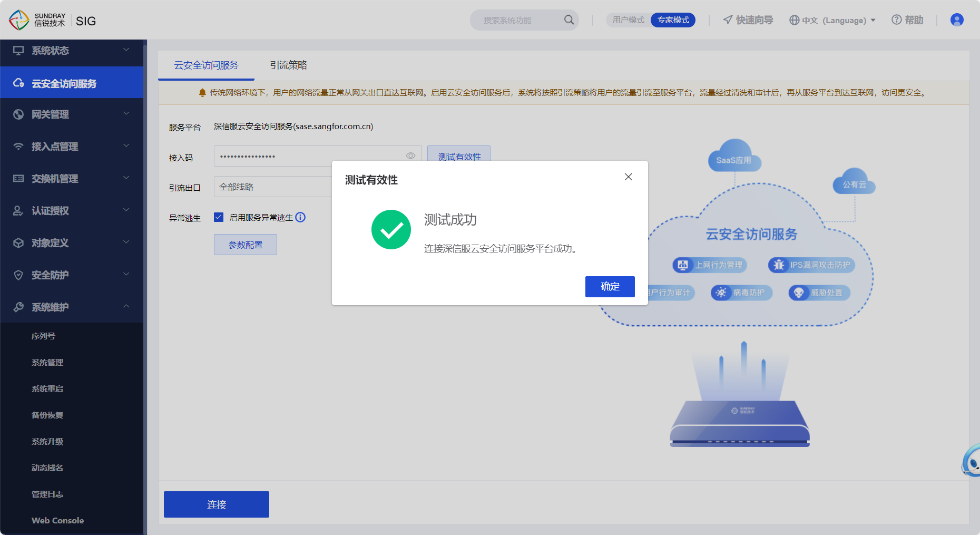Switch to the 引流策略 tab

click(x=288, y=65)
